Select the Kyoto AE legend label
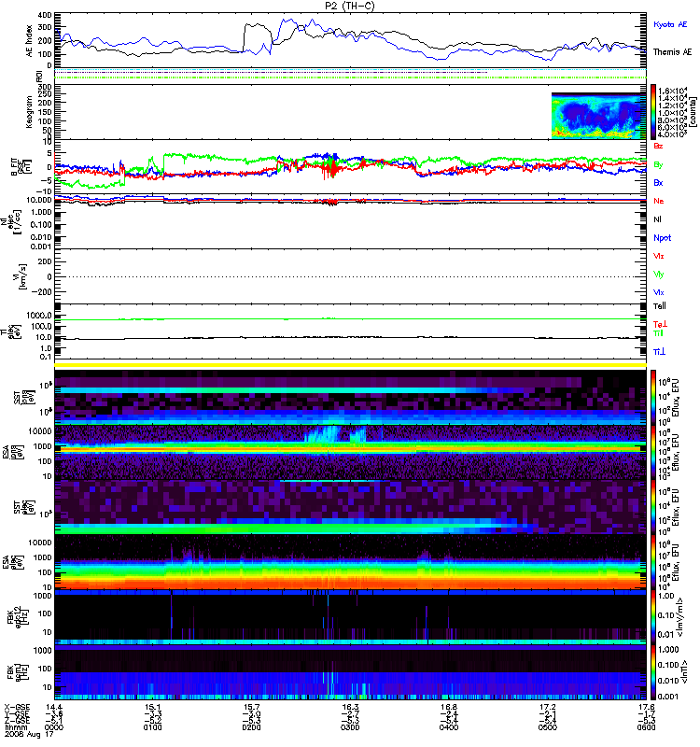Image resolution: width=700 pixels, height=747 pixels. (x=670, y=24)
